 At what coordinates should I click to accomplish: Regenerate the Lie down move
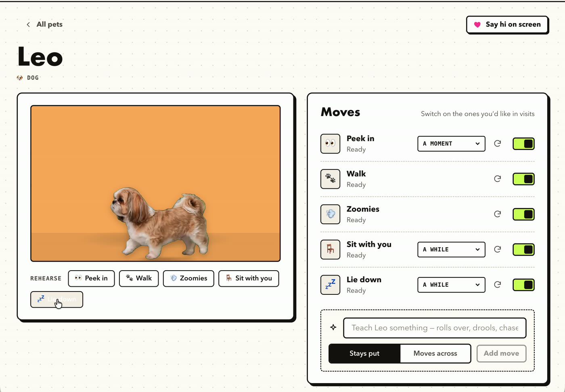[498, 285]
